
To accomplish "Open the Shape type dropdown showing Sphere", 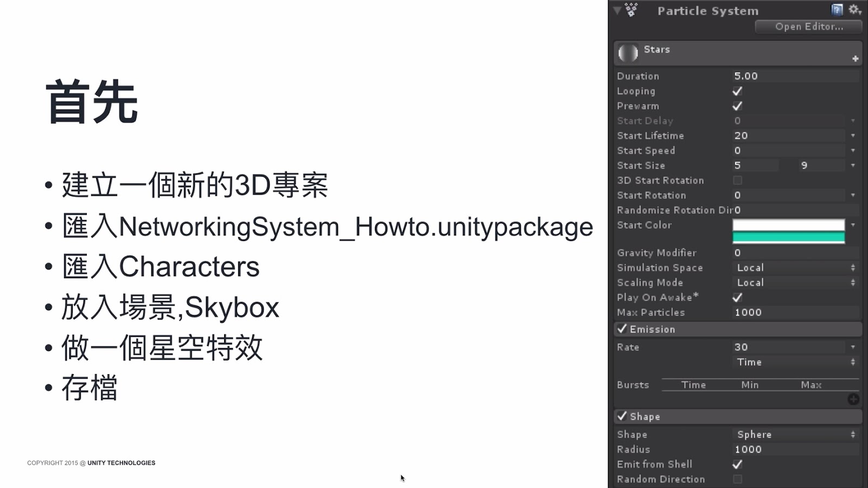I will tap(796, 434).
